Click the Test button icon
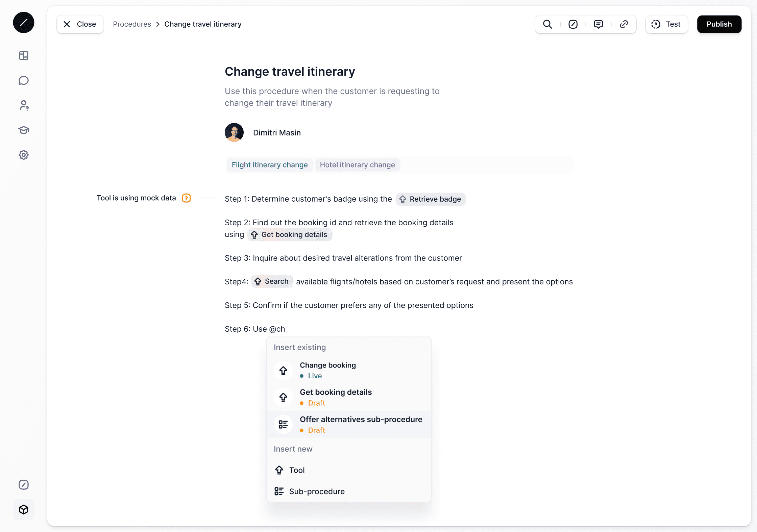Viewport: 757px width, 532px height. click(656, 24)
